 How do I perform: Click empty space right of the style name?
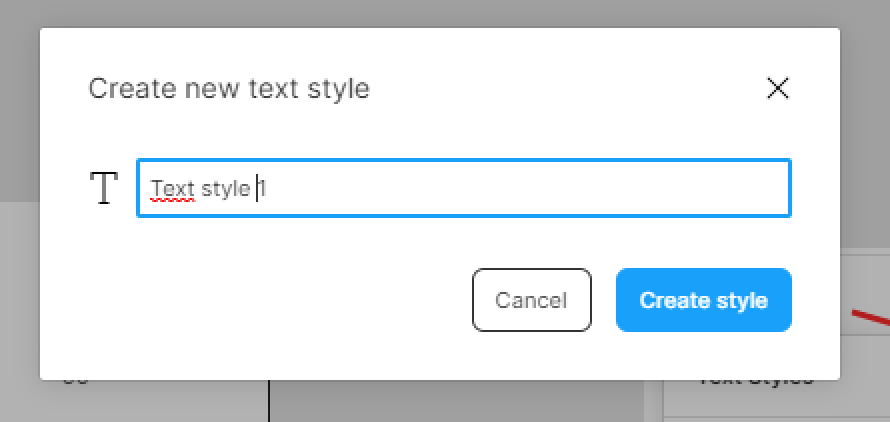pos(528,188)
